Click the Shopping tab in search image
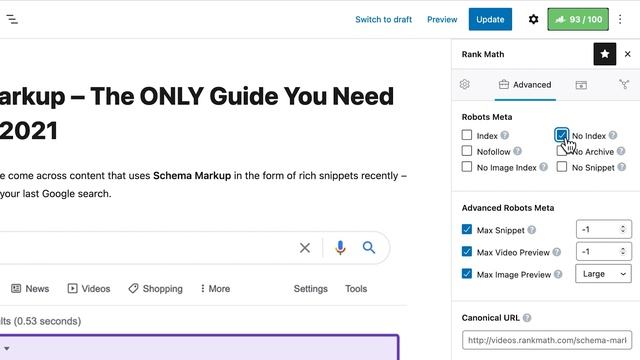640x360 pixels. click(156, 289)
